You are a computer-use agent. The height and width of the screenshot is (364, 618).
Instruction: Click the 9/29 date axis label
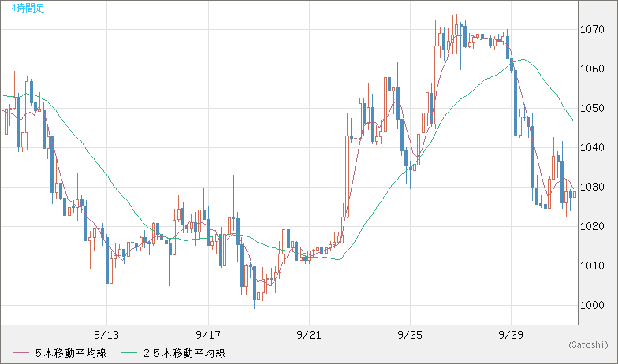(512, 335)
